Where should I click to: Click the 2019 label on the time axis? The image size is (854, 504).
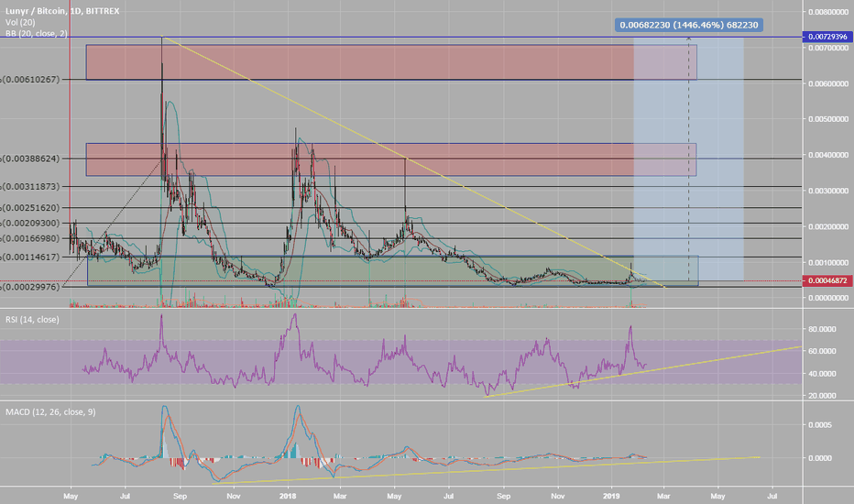pyautogui.click(x=611, y=496)
